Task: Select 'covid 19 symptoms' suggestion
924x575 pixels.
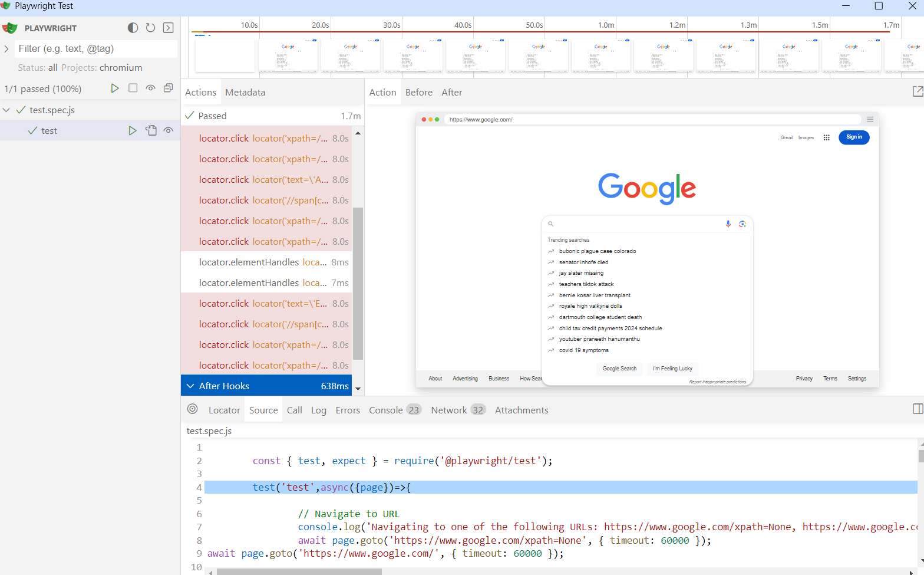Action: (584, 350)
